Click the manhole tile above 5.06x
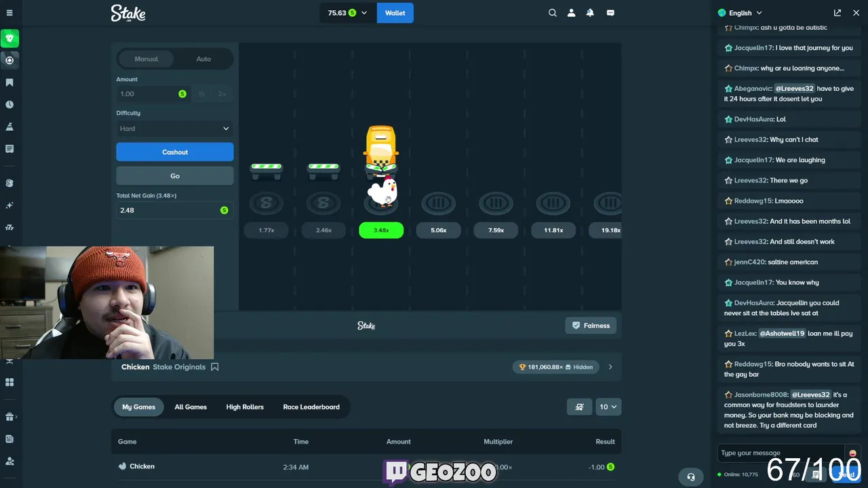Screen dimensions: 868x488 pyautogui.click(x=439, y=203)
